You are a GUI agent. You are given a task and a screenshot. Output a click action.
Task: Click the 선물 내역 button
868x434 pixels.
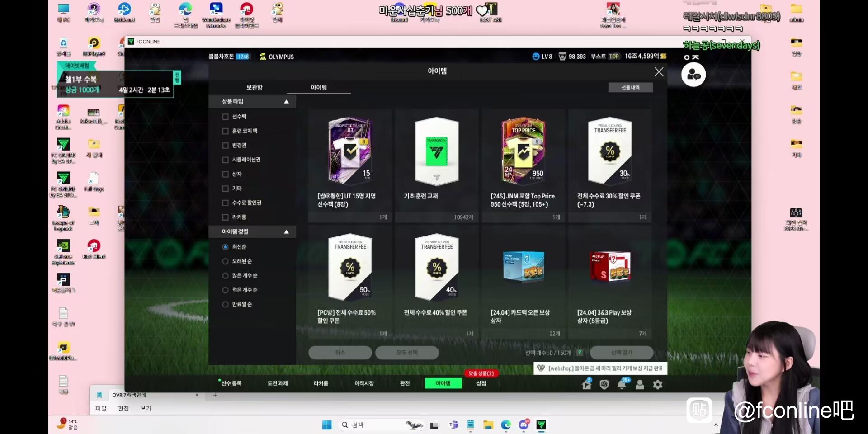[630, 88]
